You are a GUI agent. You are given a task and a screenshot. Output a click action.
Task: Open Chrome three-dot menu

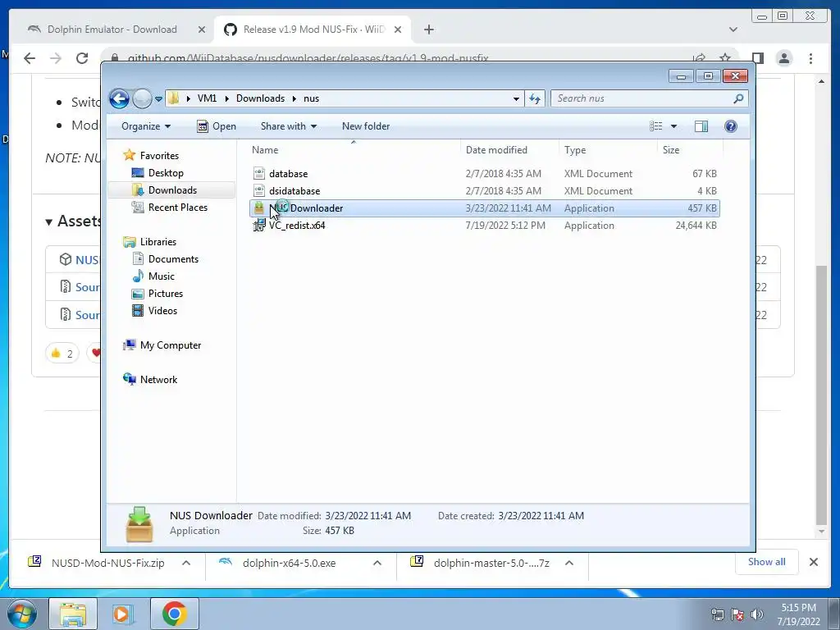click(810, 58)
